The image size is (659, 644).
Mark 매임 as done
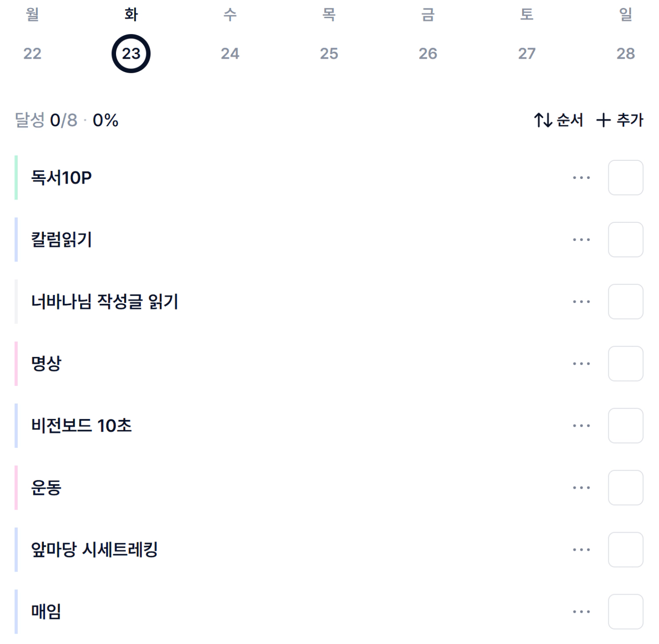[x=625, y=611]
